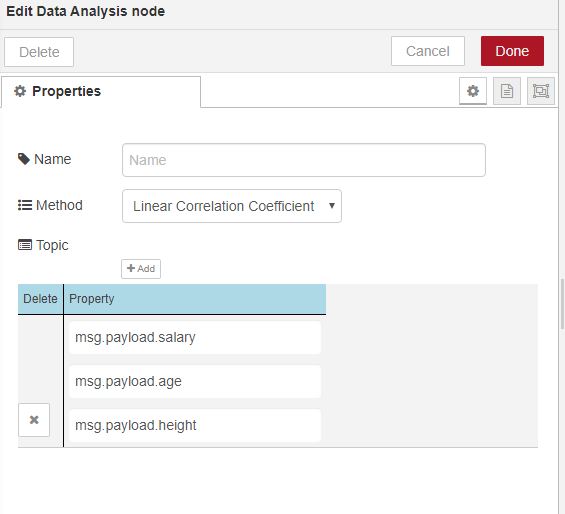Cancel the node edit
The height and width of the screenshot is (514, 565).
pyautogui.click(x=428, y=51)
